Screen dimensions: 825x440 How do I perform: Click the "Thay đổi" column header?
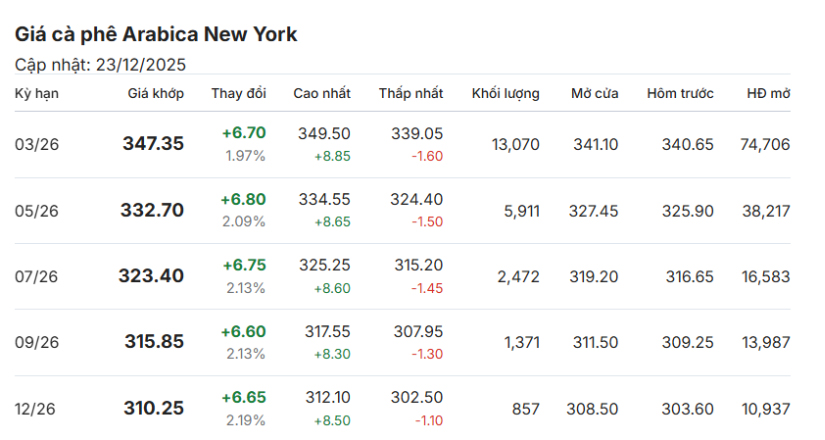click(239, 94)
